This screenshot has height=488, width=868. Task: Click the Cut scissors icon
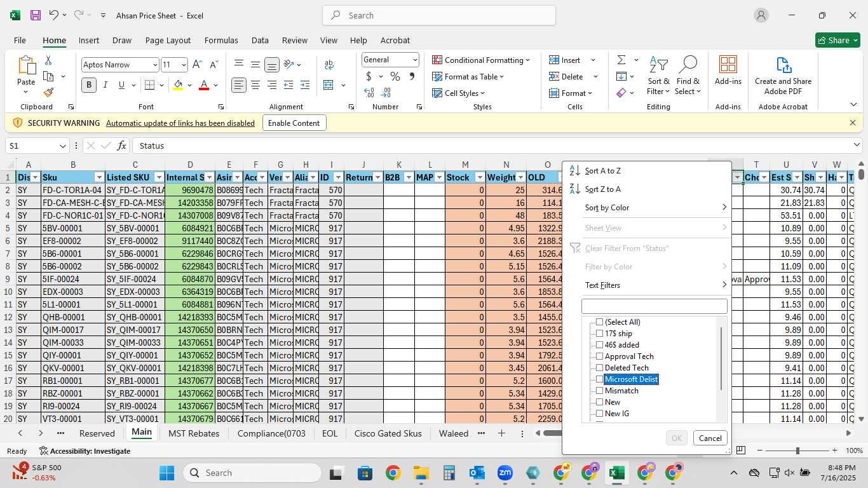coord(48,60)
